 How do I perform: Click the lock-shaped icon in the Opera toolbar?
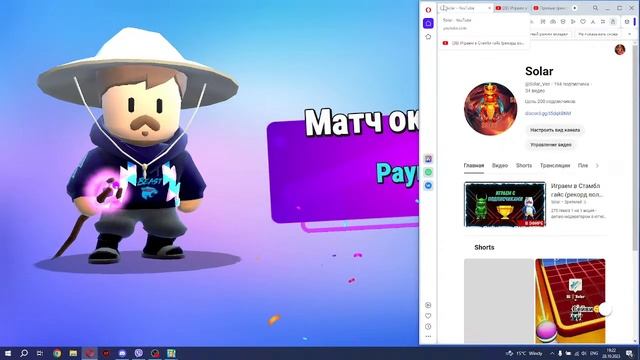tap(613, 22)
